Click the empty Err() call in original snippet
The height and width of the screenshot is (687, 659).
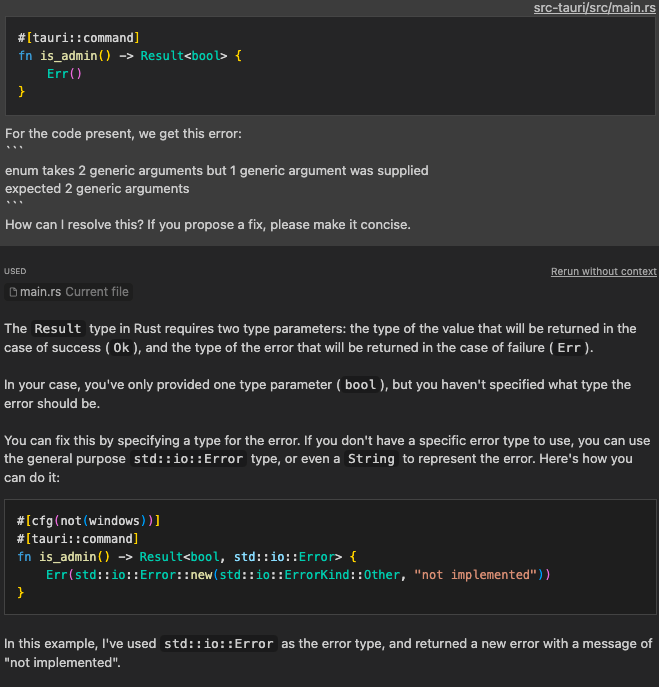pyautogui.click(x=64, y=74)
